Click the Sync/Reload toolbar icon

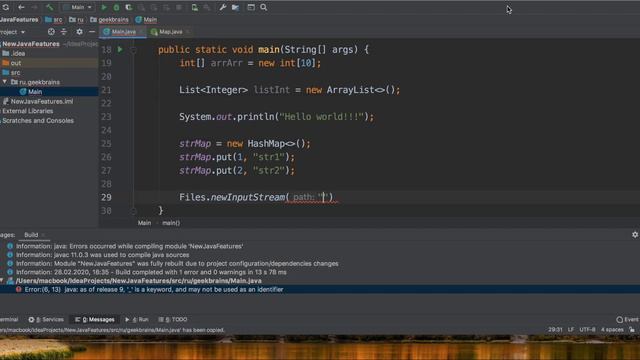pos(6,7)
